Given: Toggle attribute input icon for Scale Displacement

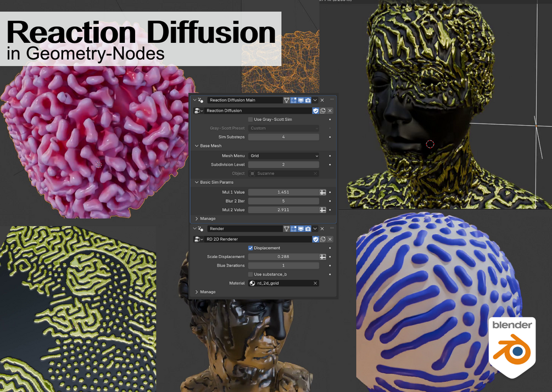Looking at the screenshot, I should (323, 257).
